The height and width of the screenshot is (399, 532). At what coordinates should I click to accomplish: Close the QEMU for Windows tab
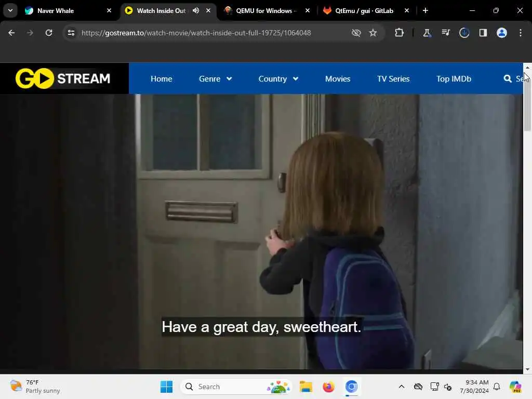tap(308, 10)
